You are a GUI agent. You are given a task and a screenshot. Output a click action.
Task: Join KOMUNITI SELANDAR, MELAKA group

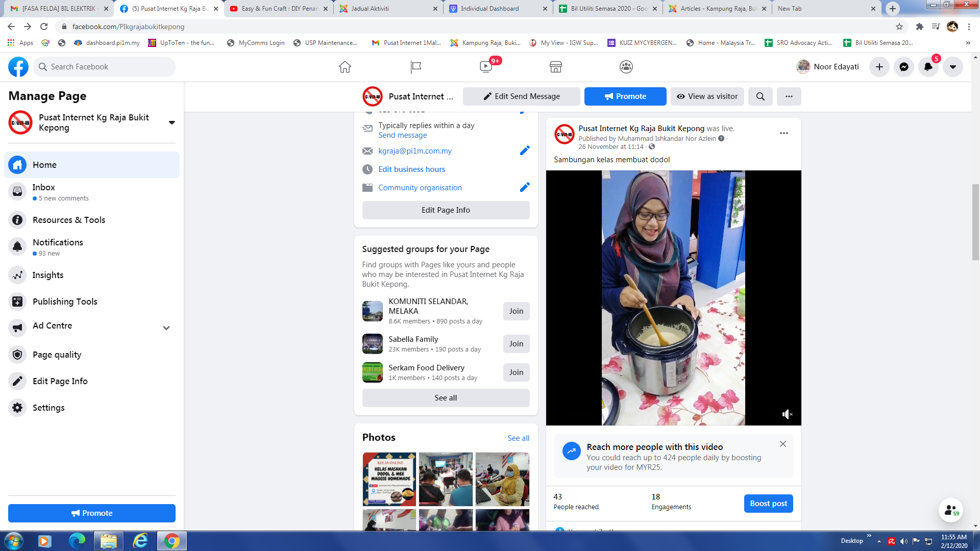[x=516, y=311]
